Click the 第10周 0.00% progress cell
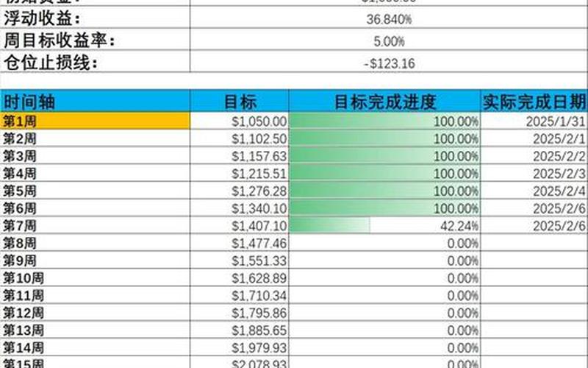 (x=384, y=277)
